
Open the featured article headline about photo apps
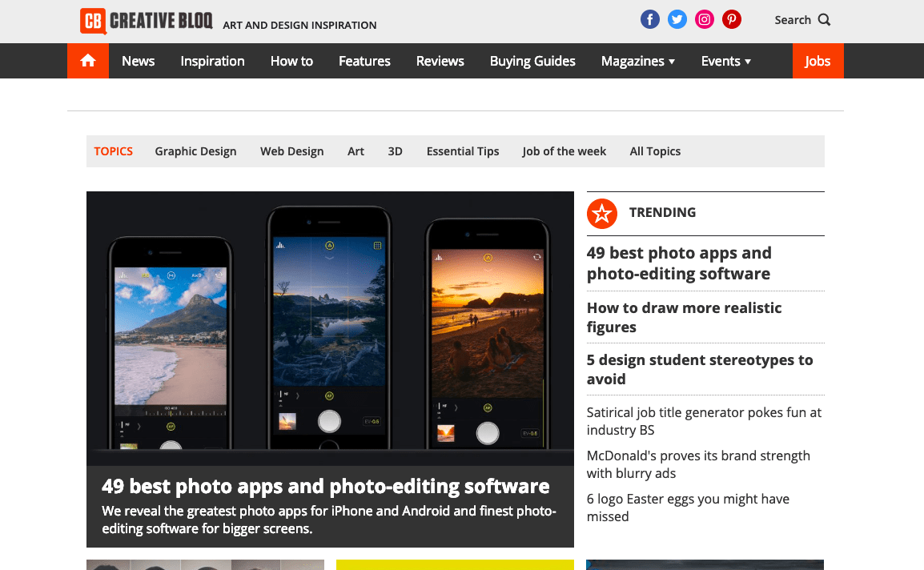coord(325,486)
